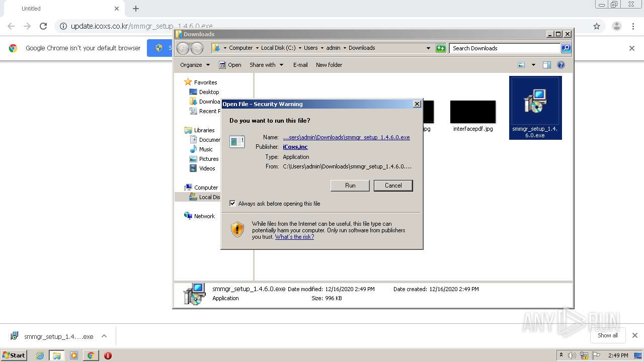Select Network in navigation pane
644x362 pixels.
coord(204,216)
